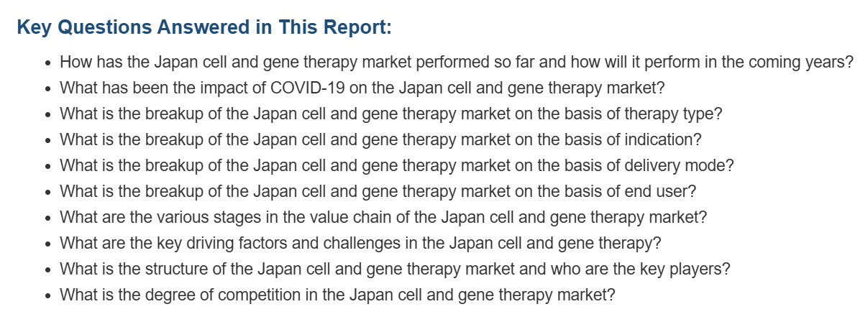Click the breakup by indication question
Viewport: 868px width, 322px height.
[380, 139]
